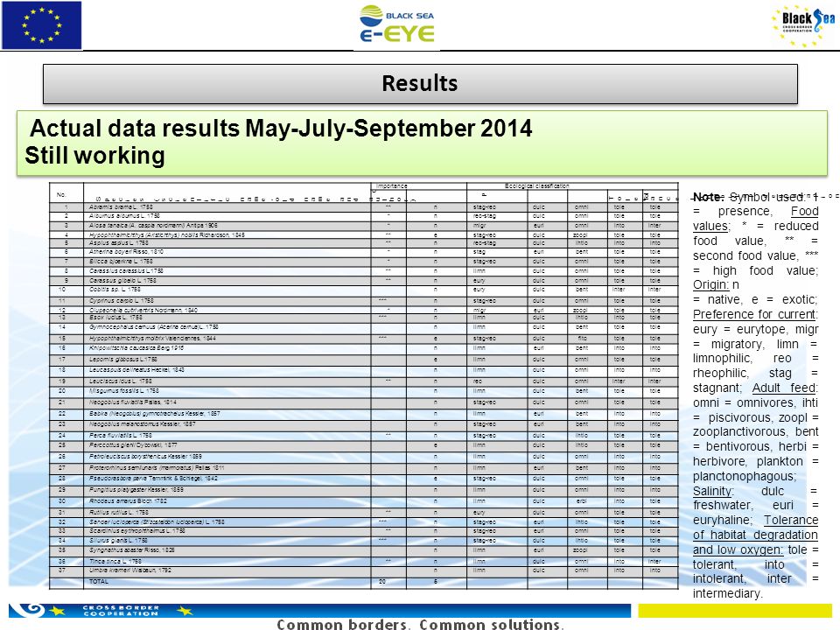
Task: Select the 'Umbra krameri Walbaun, 1792' row
Action: pyautogui.click(x=364, y=570)
